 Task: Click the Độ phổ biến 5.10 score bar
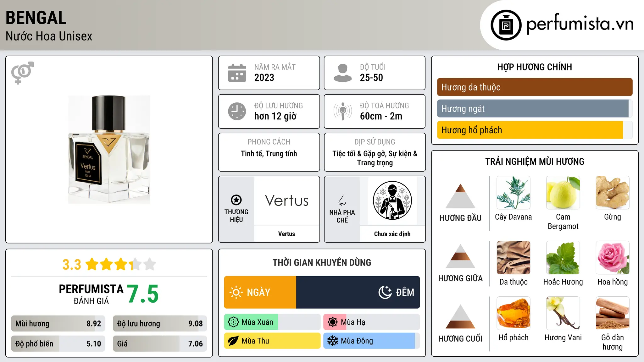pos(58,344)
